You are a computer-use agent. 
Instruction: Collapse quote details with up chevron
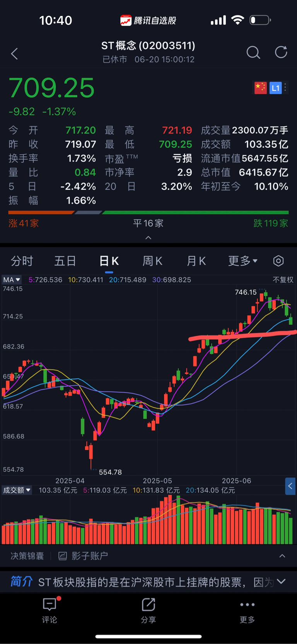tap(148, 238)
